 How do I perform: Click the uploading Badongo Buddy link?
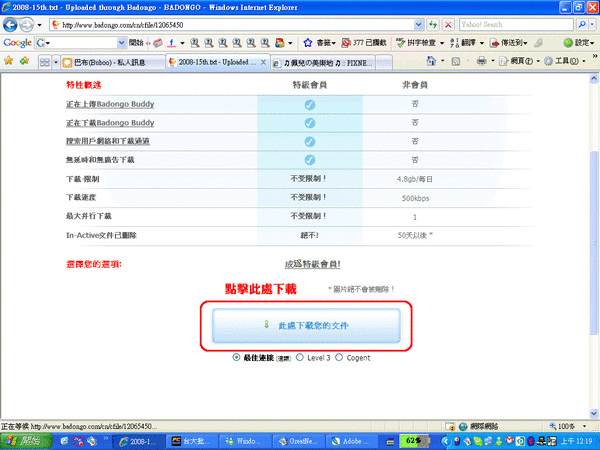(110, 104)
